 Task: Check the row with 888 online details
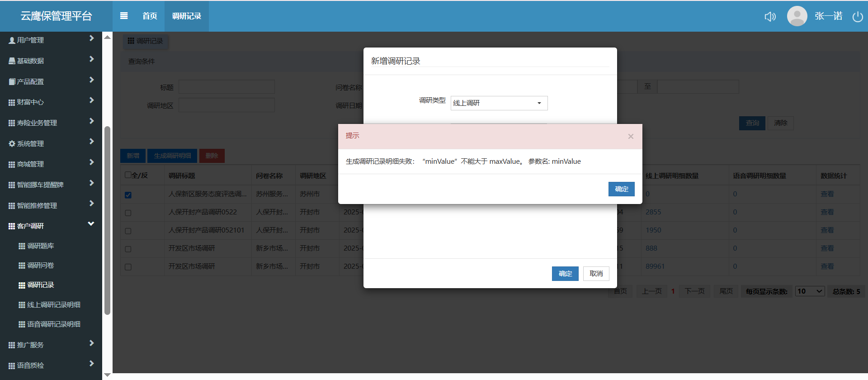point(128,249)
